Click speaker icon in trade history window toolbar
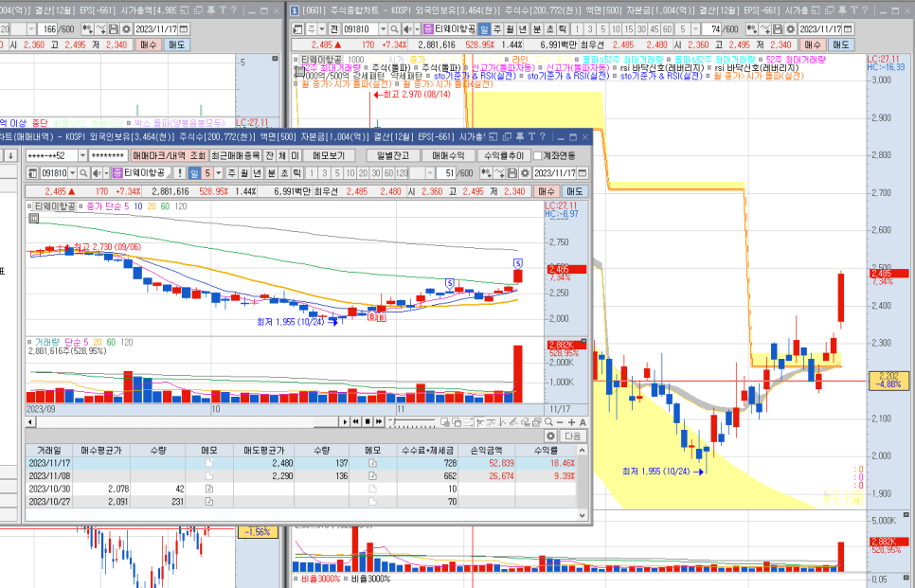This screenshot has height=588, width=915. click(96, 173)
